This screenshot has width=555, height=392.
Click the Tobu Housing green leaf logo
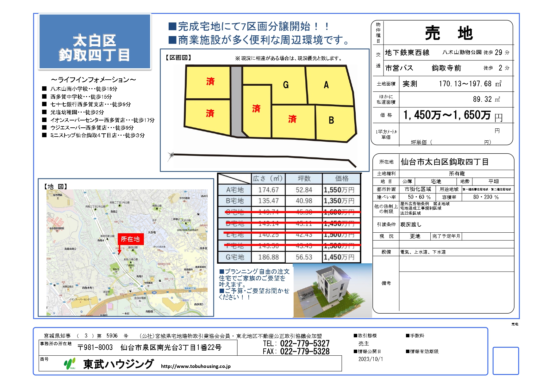[x=70, y=364]
